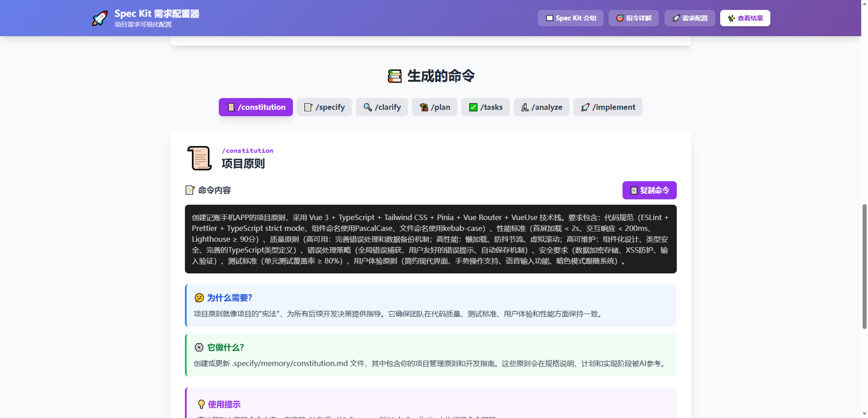Click the book stack icon beside 生成的命令

tap(395, 76)
